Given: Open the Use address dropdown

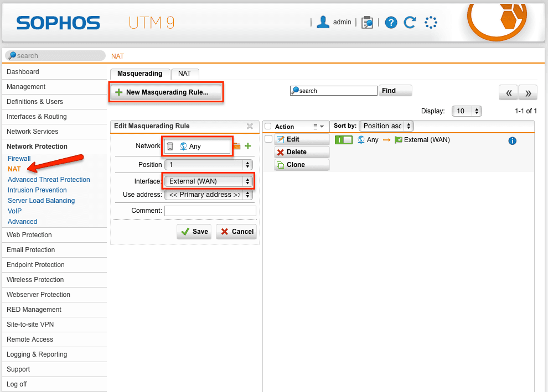Looking at the screenshot, I should coord(209,195).
